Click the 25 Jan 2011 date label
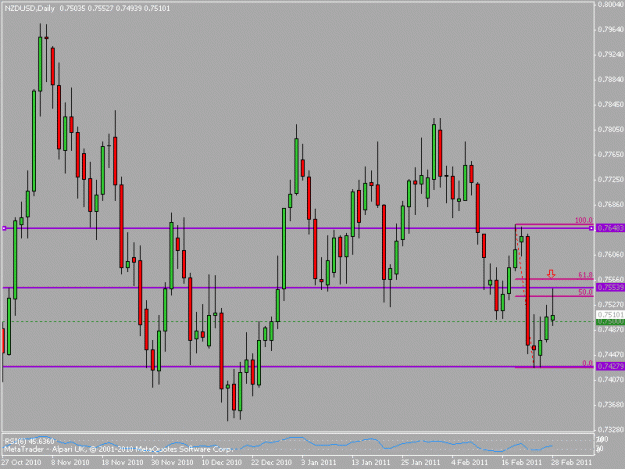 tap(421, 463)
